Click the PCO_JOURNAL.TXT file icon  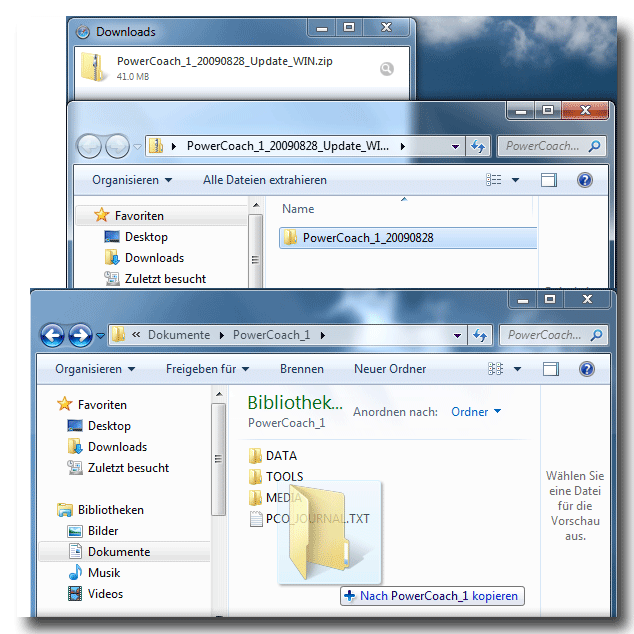[x=256, y=519]
